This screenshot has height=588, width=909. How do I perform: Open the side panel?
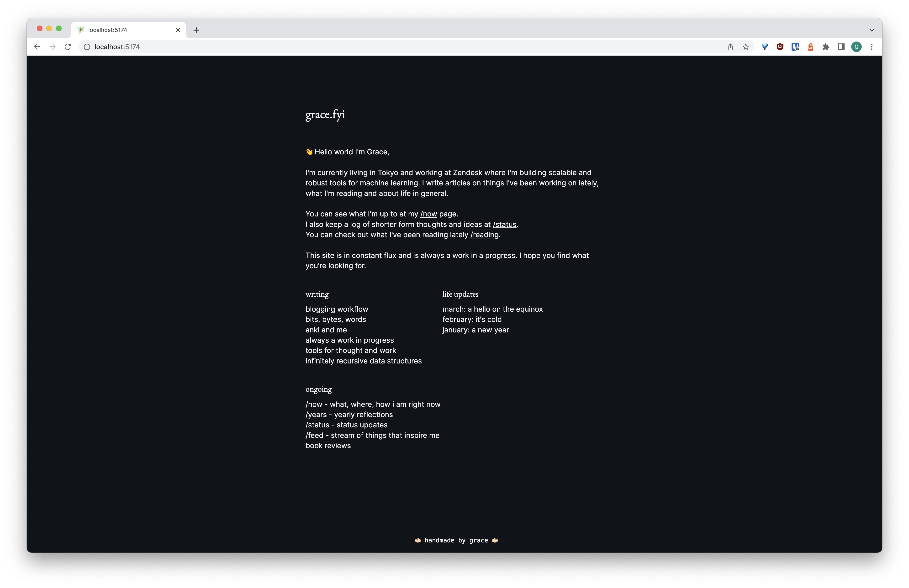(x=841, y=47)
